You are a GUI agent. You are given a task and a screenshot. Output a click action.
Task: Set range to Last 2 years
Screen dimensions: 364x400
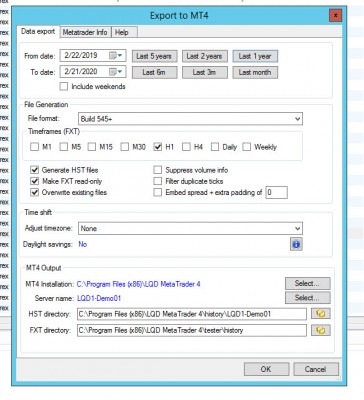205,56
